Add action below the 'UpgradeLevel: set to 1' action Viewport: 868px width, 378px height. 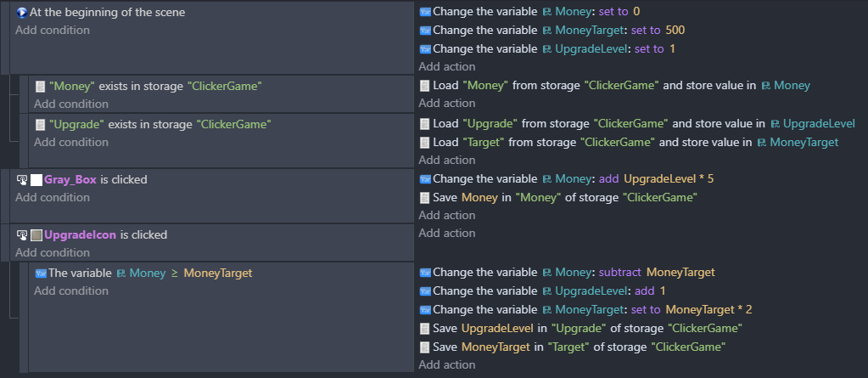[447, 66]
